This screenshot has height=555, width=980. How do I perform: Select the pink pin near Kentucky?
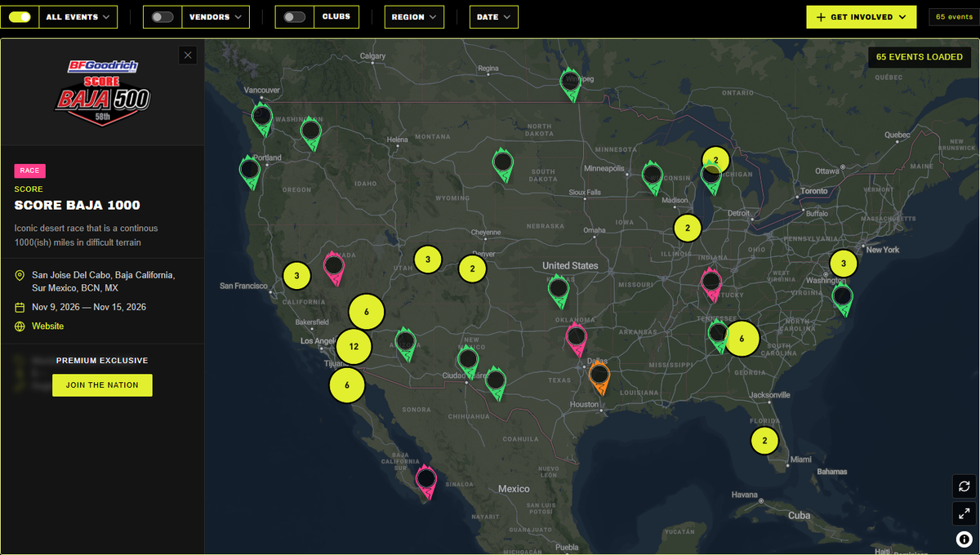click(x=711, y=283)
